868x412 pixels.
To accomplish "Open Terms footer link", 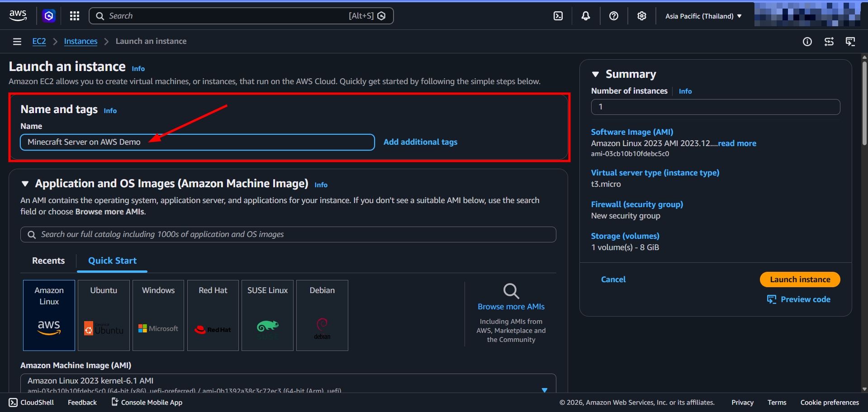I will coord(777,403).
